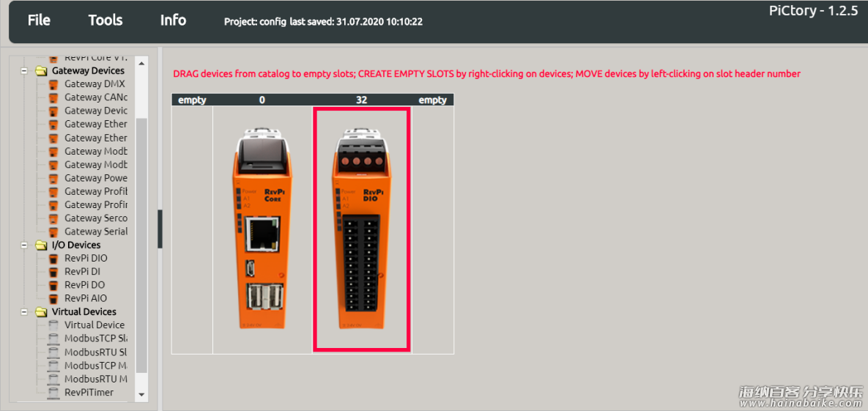
Task: Click the right 'empty' slot header
Action: pos(432,100)
